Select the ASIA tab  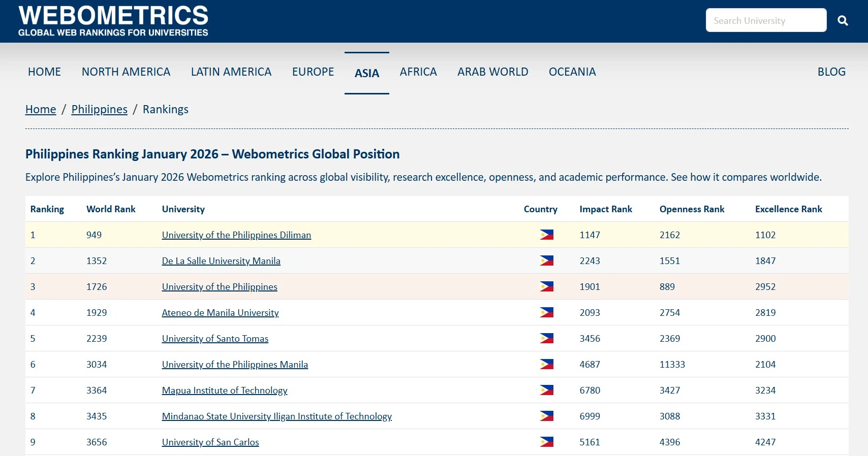coord(367,73)
